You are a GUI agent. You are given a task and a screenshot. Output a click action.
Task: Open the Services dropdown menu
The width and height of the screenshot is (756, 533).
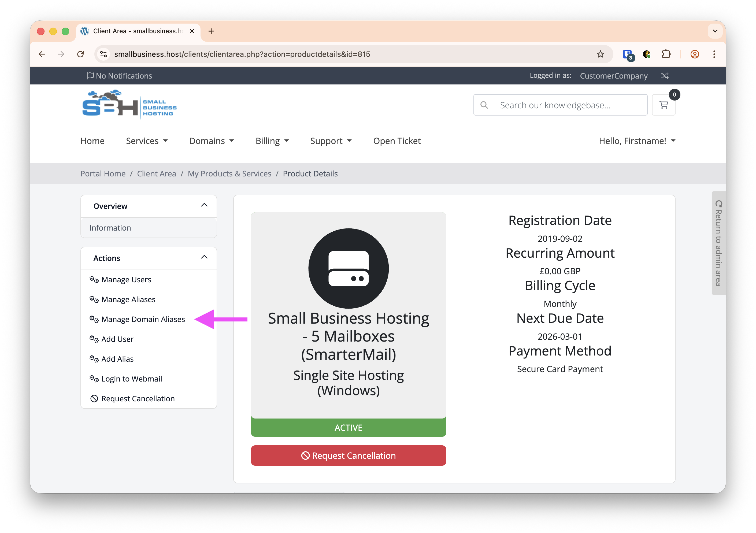point(147,141)
